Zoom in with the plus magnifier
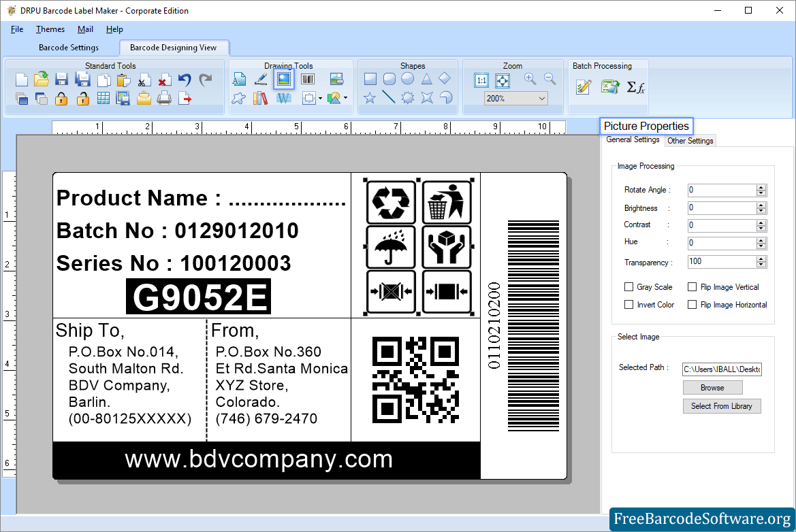Screen dimensions: 796x532 click(x=530, y=79)
